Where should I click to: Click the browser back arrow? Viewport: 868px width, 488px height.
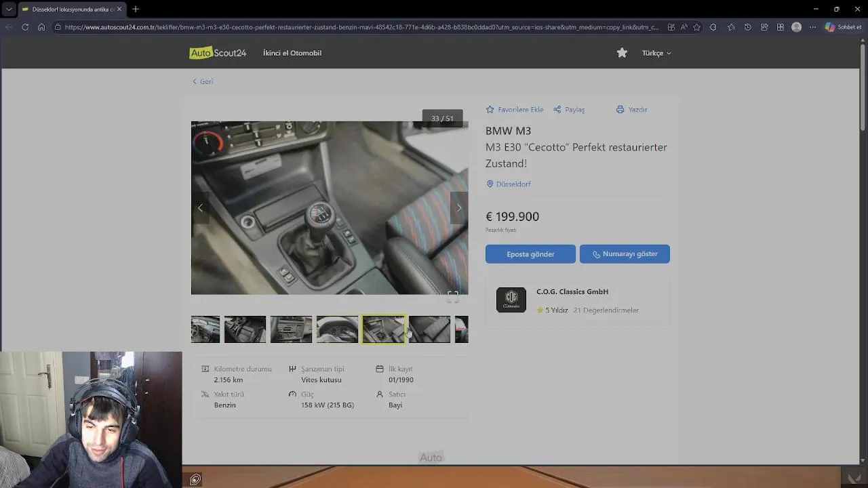point(9,27)
